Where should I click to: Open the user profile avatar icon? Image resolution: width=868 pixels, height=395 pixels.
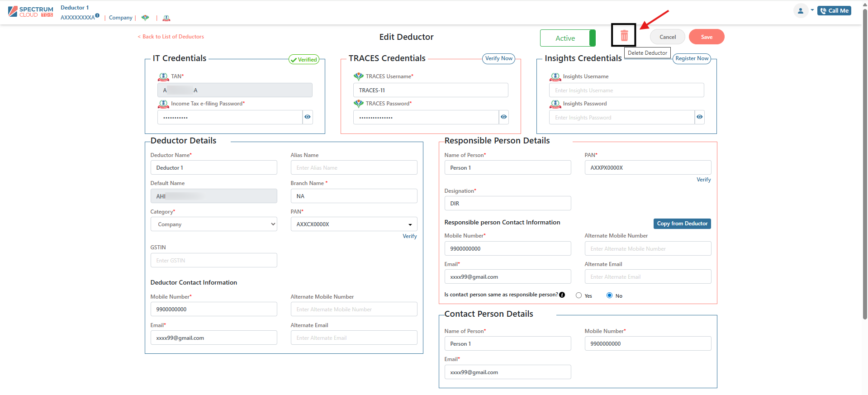coord(800,11)
